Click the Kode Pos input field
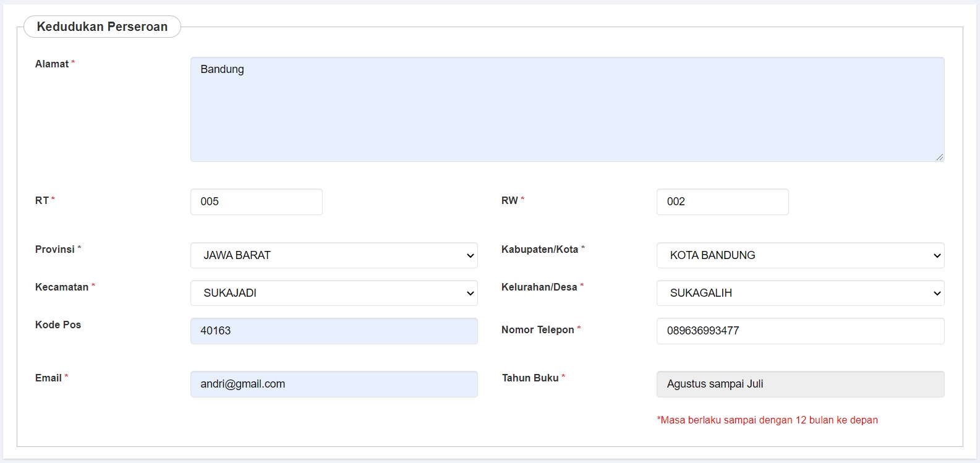This screenshot has width=980, height=463. tap(334, 331)
